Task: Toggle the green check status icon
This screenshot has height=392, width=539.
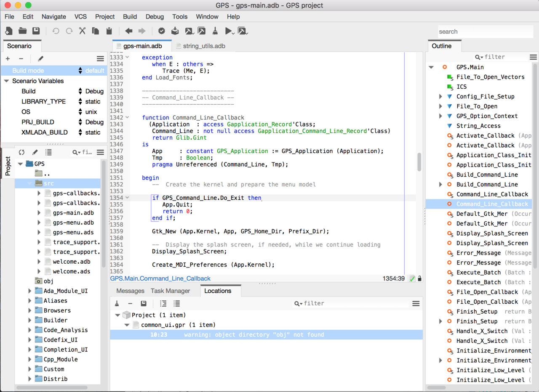Action: pyautogui.click(x=412, y=278)
